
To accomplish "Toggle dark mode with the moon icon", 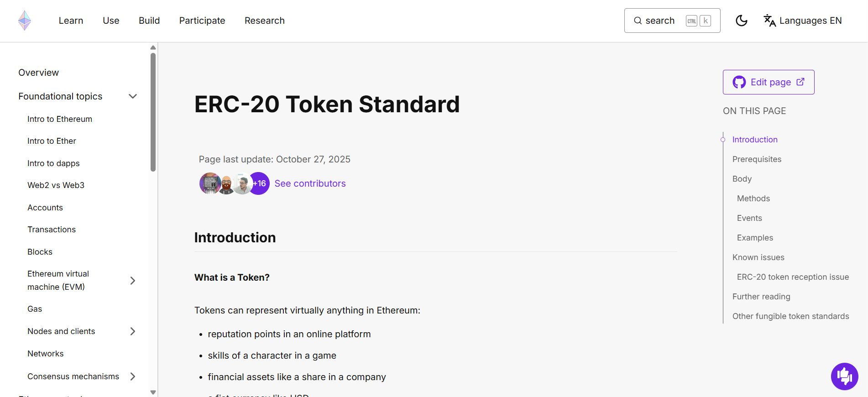I will tap(741, 21).
